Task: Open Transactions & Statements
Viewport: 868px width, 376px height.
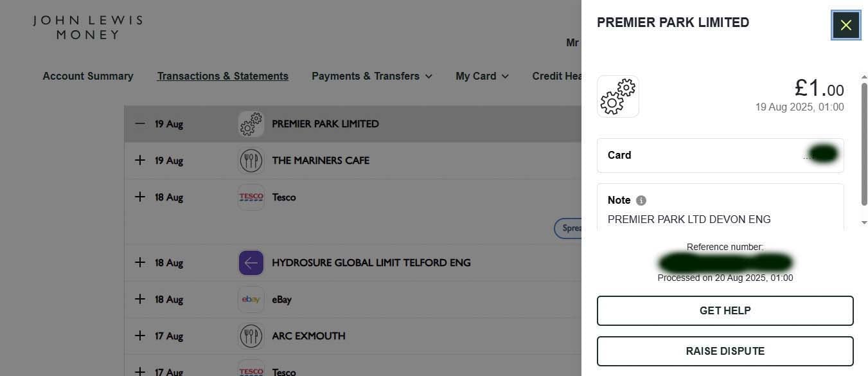Action: 222,76
